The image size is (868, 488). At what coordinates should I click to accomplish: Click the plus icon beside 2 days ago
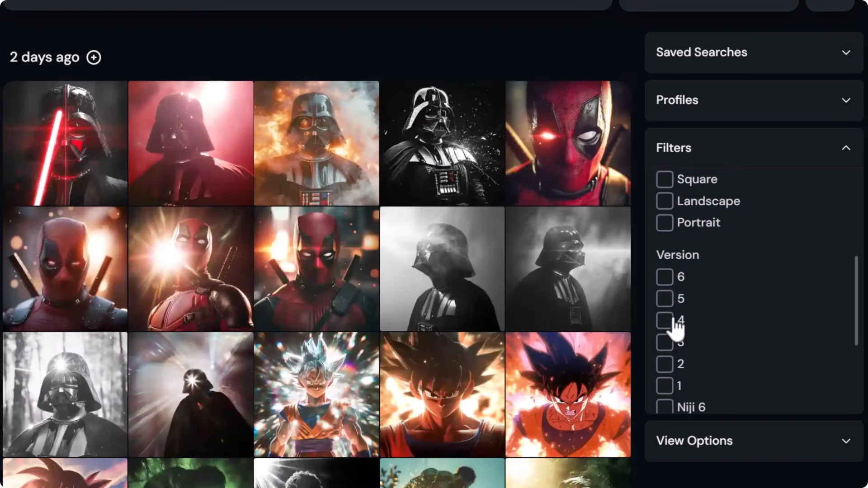pos(94,57)
